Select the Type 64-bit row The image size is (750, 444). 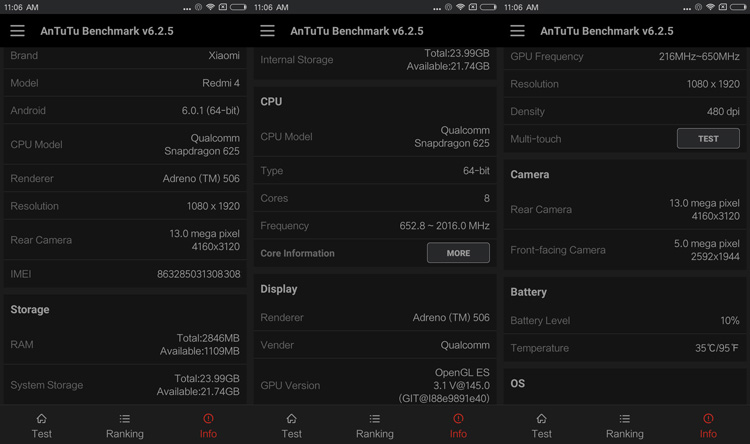[375, 171]
